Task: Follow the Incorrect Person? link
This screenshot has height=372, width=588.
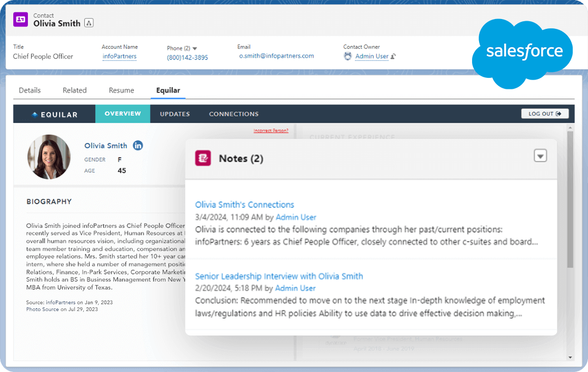Action: [271, 131]
